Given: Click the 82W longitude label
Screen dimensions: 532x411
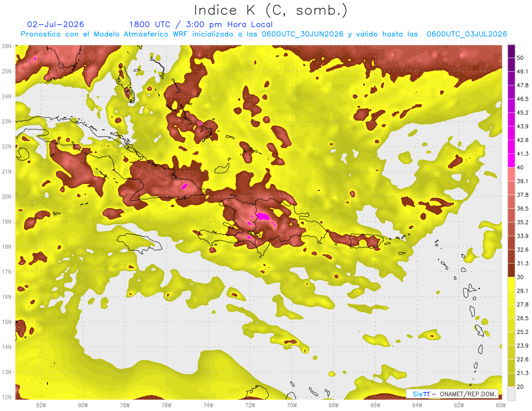Looking at the screenshot, I should tap(41, 405).
